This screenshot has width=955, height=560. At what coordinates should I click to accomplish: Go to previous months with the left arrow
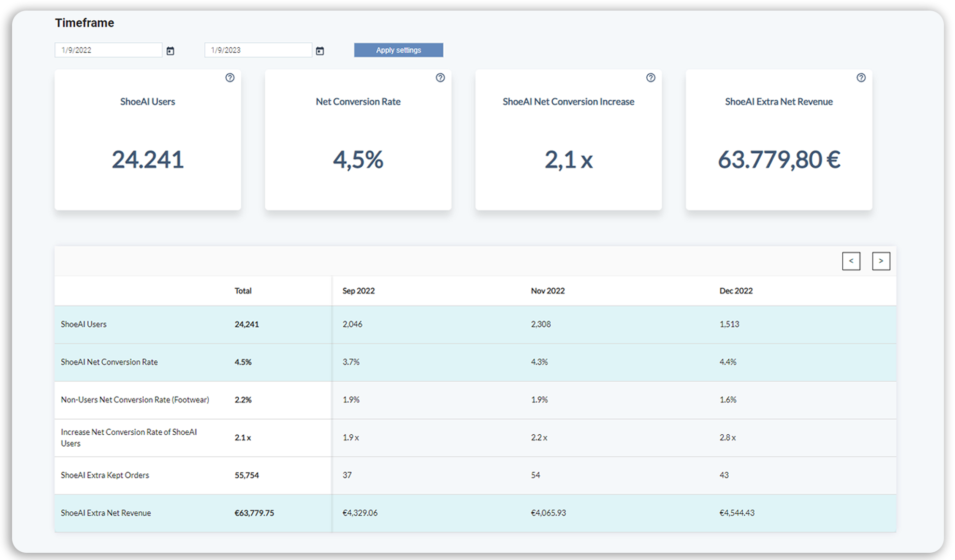pos(851,261)
